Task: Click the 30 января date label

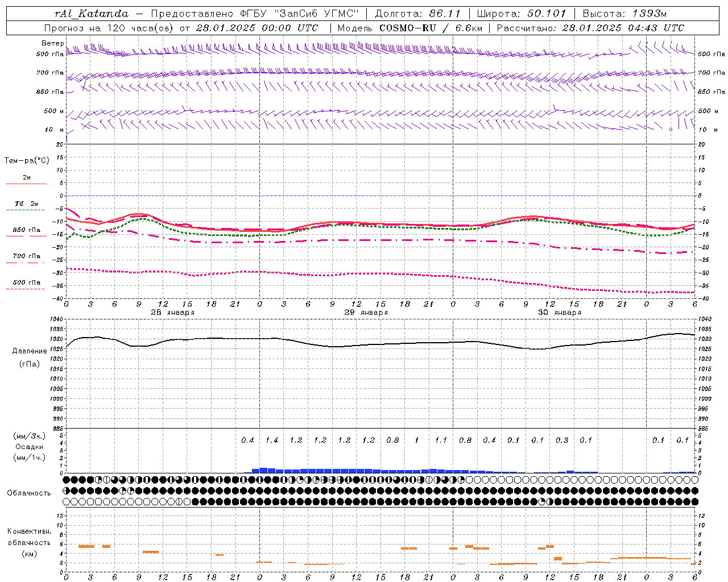Action: [x=559, y=313]
